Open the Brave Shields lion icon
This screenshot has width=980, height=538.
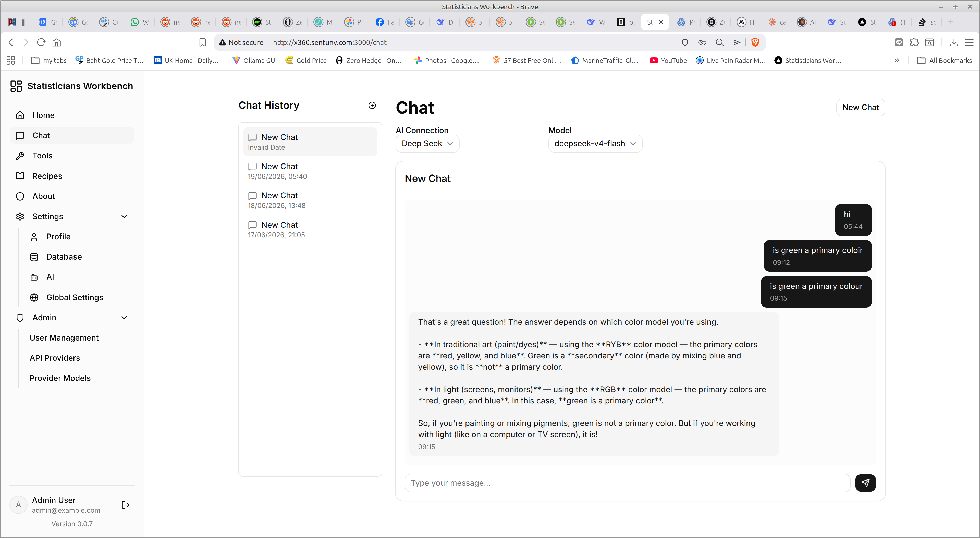point(755,42)
